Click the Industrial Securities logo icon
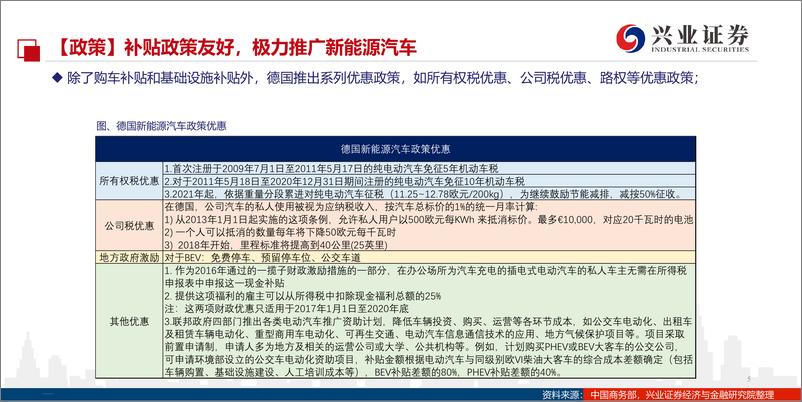Image resolution: width=802 pixels, height=402 pixels. [630, 38]
